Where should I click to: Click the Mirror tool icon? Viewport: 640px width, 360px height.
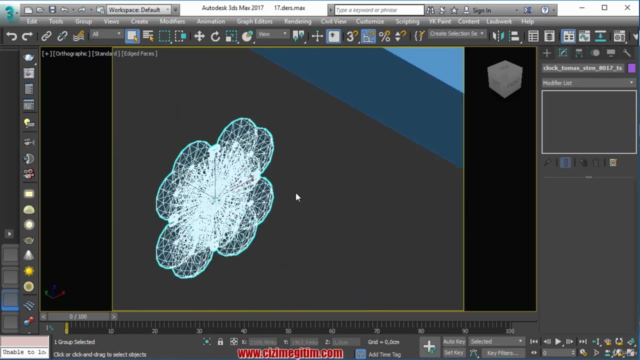click(x=498, y=36)
